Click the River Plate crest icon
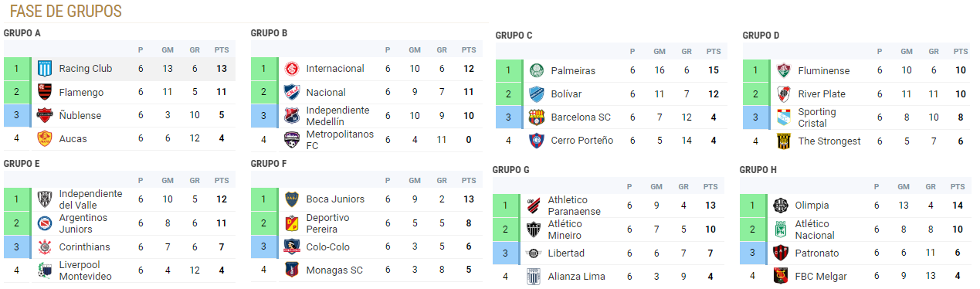This screenshot has width=980, height=289. tap(784, 94)
